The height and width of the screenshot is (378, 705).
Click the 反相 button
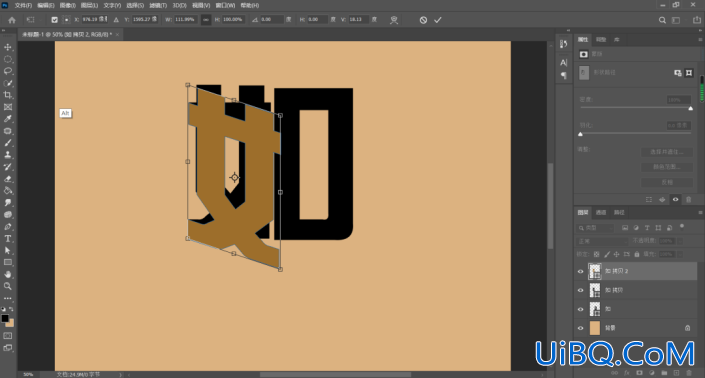coord(667,182)
